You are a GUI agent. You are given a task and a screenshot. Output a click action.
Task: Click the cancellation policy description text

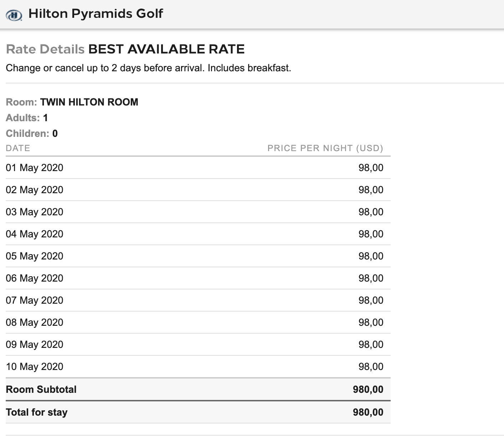pos(148,68)
